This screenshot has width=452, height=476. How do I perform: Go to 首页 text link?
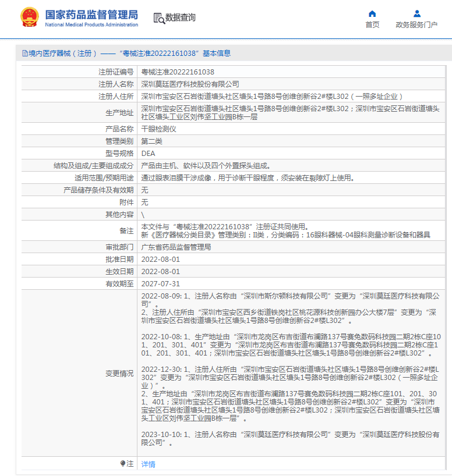point(372,25)
